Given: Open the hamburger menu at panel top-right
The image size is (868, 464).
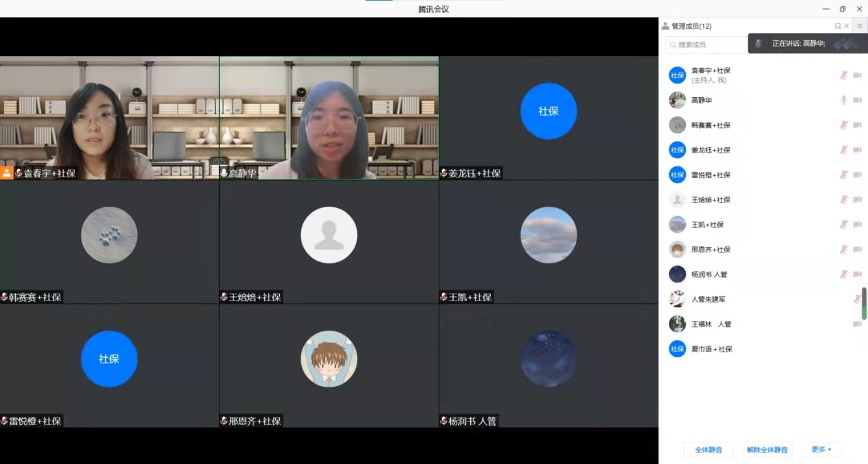Looking at the screenshot, I should pos(860,26).
